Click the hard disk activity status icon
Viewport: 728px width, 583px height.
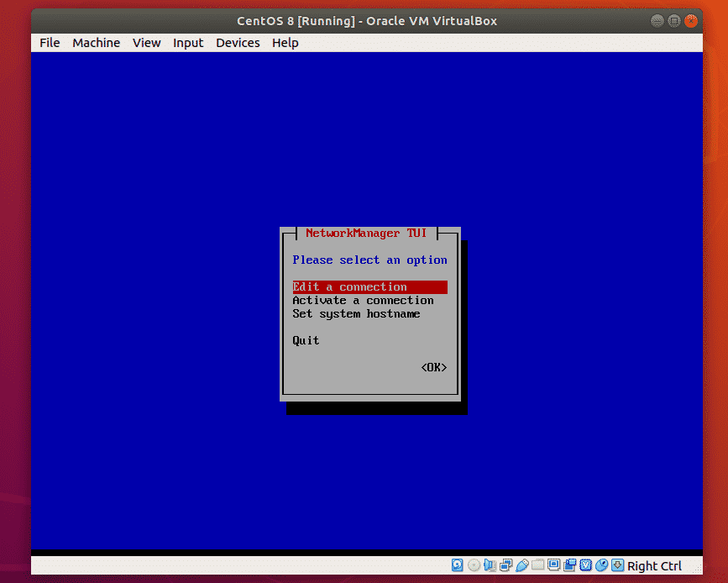click(x=458, y=565)
